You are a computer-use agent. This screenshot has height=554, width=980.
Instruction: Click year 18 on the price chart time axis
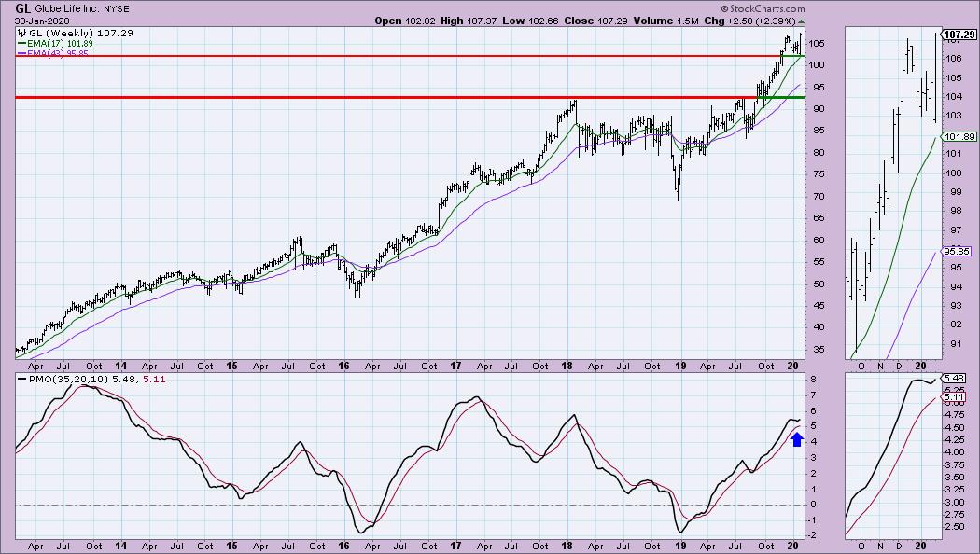tap(567, 366)
